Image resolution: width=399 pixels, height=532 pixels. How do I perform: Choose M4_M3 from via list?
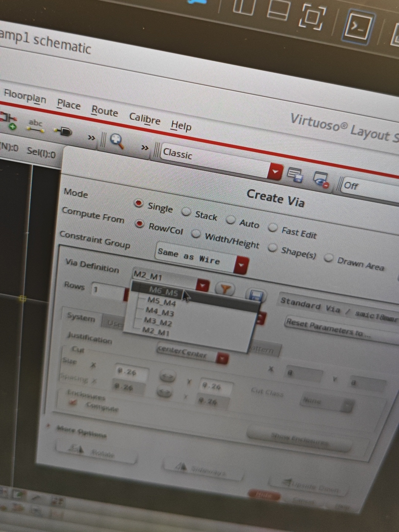click(x=160, y=312)
